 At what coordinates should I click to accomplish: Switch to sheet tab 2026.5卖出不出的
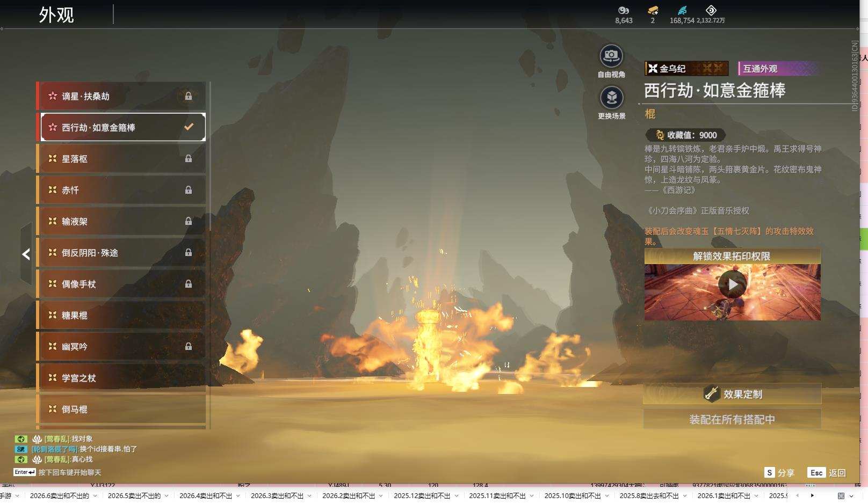click(x=134, y=496)
